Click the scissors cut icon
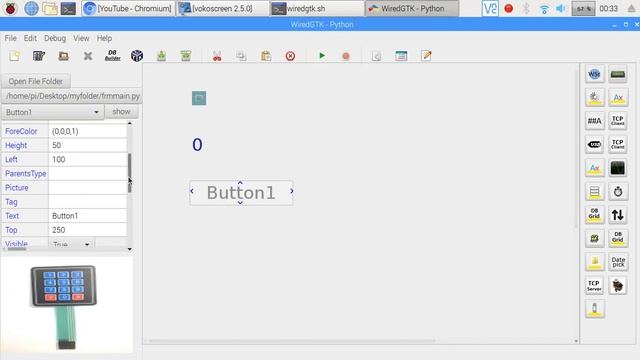Image resolution: width=640 pixels, height=360 pixels. pos(217,56)
